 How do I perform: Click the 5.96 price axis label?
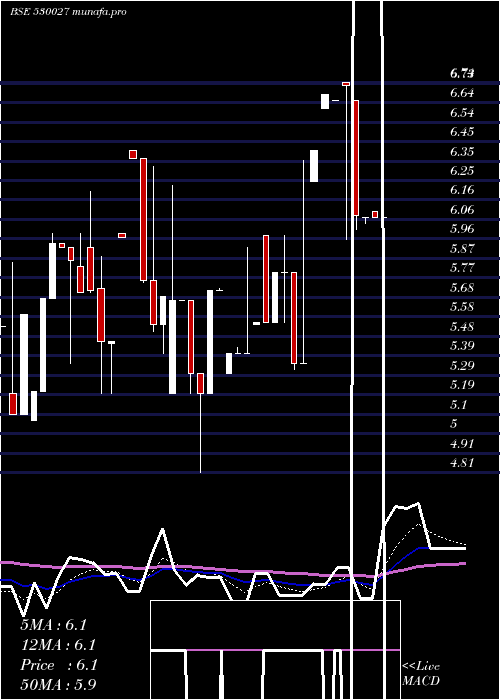coord(462,229)
